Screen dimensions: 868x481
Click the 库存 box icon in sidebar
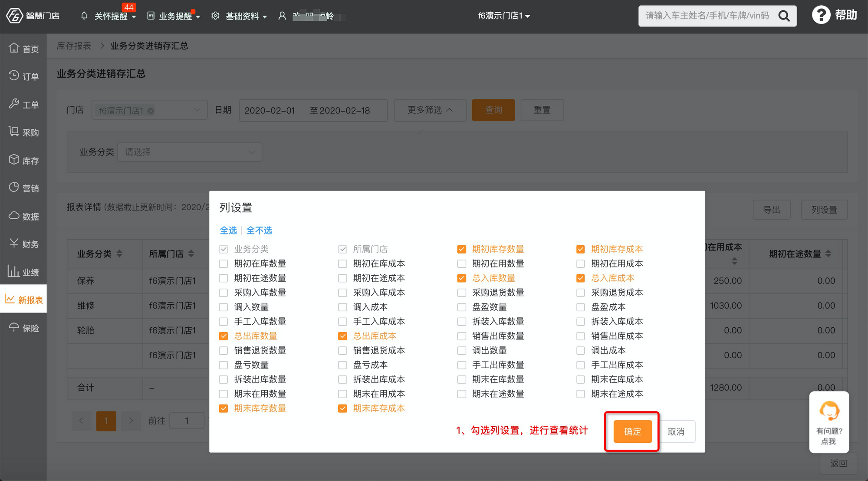(14, 160)
